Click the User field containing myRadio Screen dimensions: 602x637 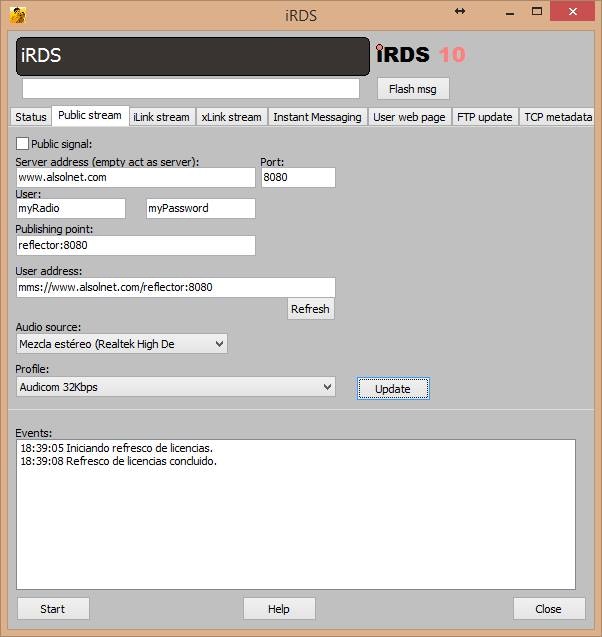(71, 208)
